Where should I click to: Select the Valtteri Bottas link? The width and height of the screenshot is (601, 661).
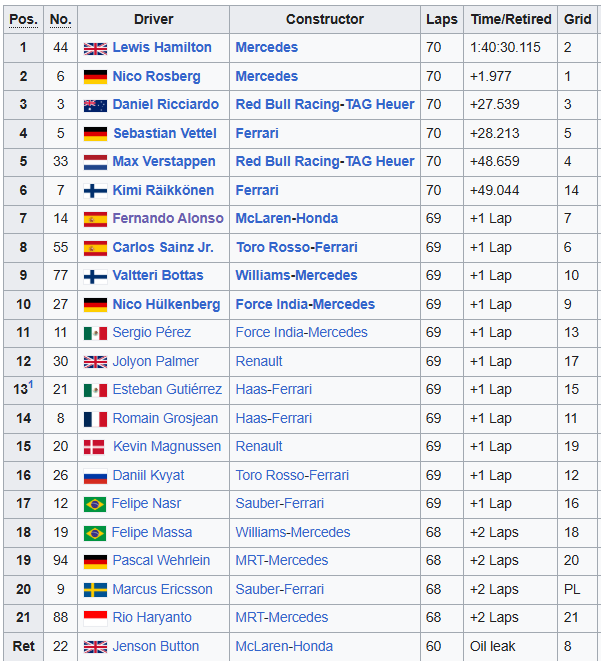(158, 275)
